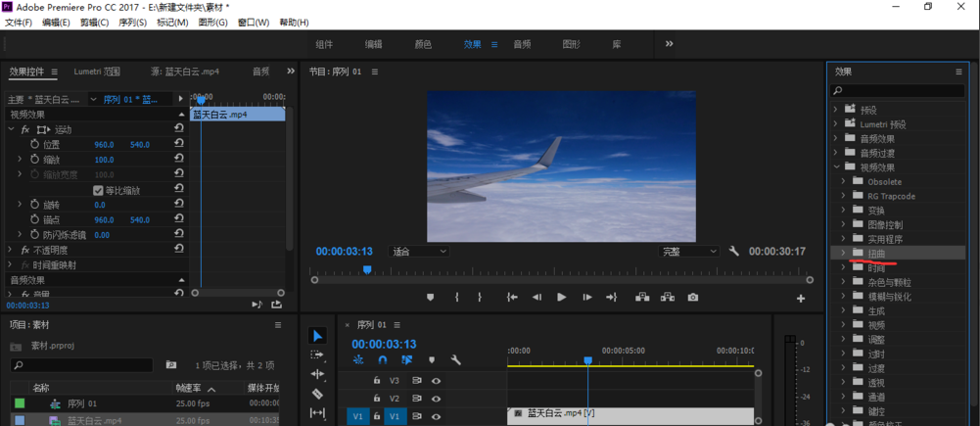This screenshot has height=426, width=980.
Task: Open the 完整 playback resolution dropdown
Action: point(689,252)
